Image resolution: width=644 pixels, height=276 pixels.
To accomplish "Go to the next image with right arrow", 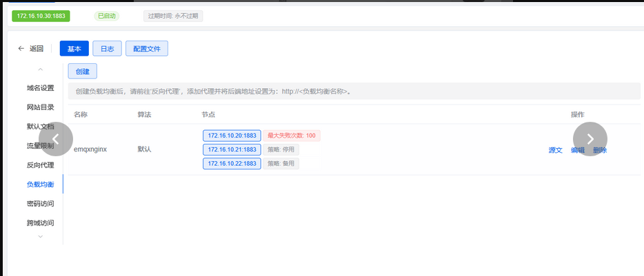I will click(590, 139).
